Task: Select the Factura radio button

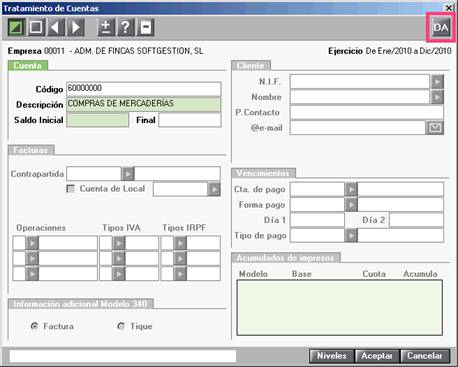Action: 34,326
